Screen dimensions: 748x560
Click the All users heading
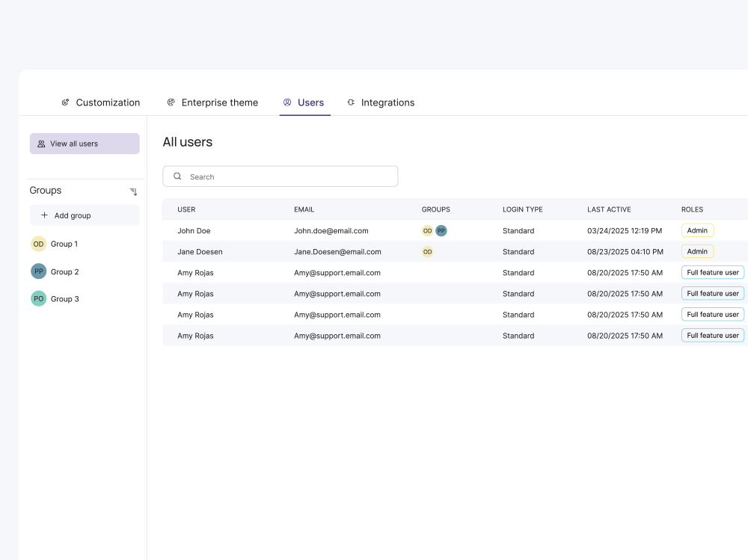tap(188, 142)
